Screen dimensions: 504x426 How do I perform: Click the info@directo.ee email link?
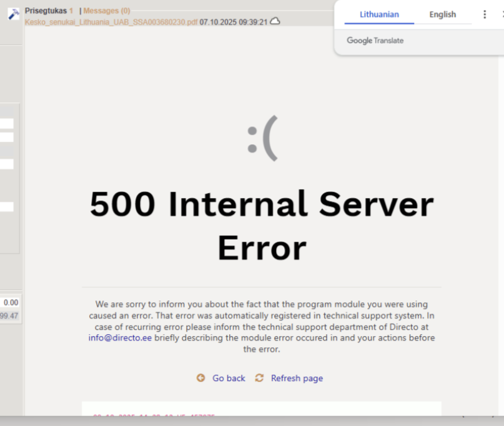[120, 338]
